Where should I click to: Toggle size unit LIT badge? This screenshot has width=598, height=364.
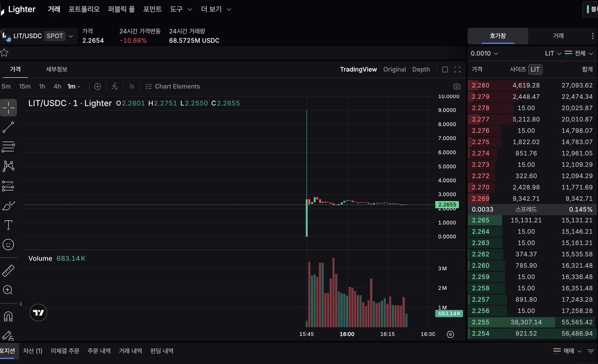(x=536, y=69)
